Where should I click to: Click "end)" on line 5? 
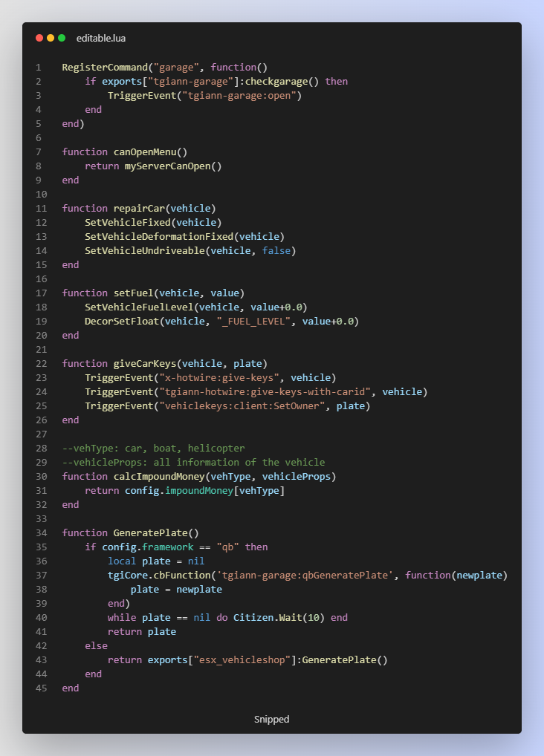74,123
